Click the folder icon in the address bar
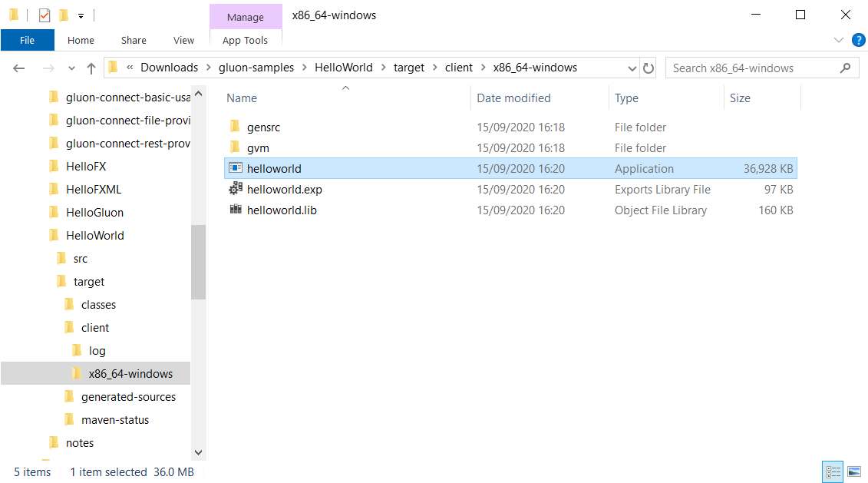Screen dimensions: 868x483 pos(114,68)
